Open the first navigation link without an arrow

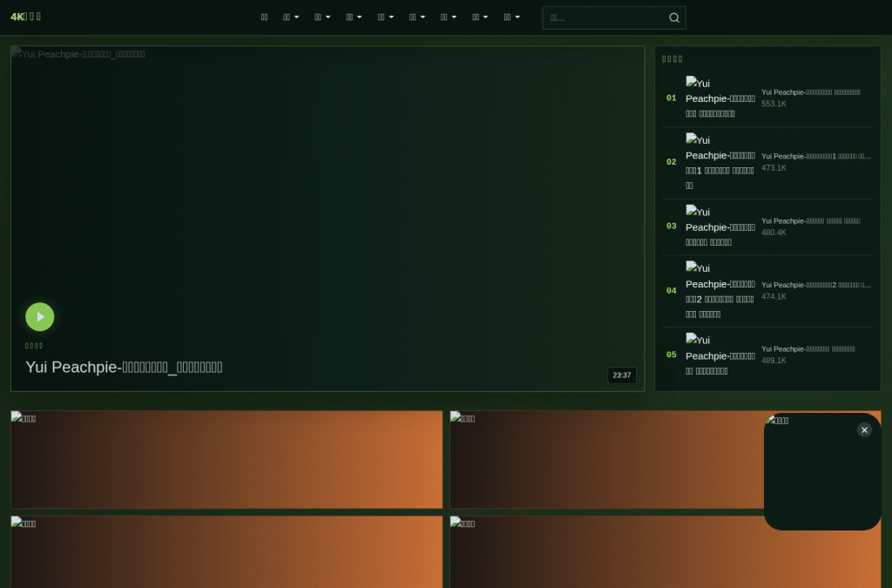coord(264,17)
